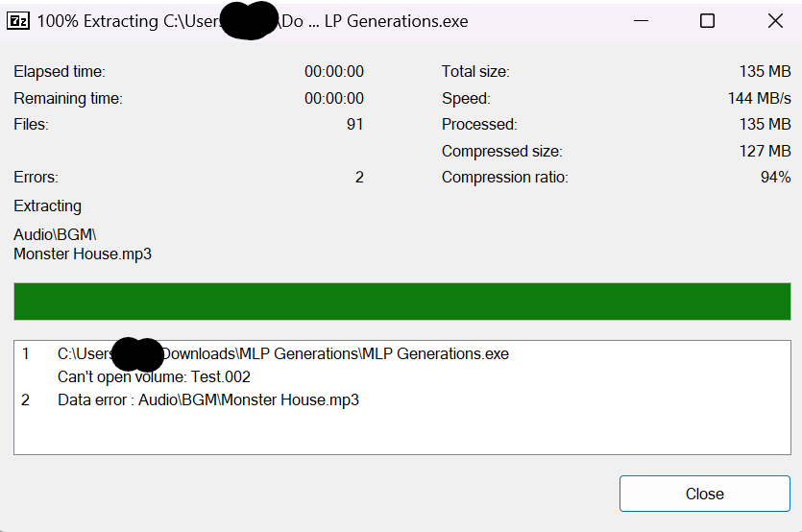Close the window using title bar X
The width and height of the screenshot is (802, 532).
pos(775,20)
